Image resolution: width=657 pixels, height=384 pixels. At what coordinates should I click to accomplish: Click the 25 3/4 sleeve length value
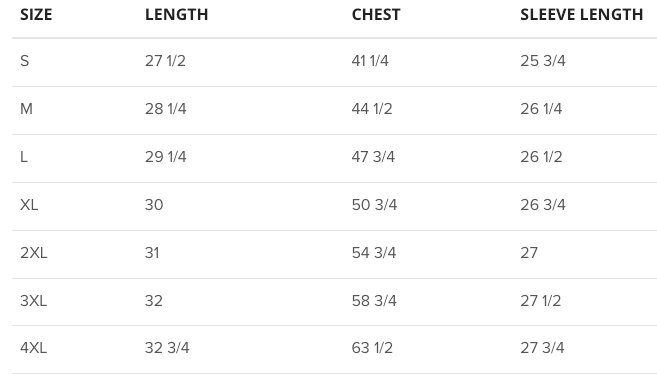(x=543, y=61)
